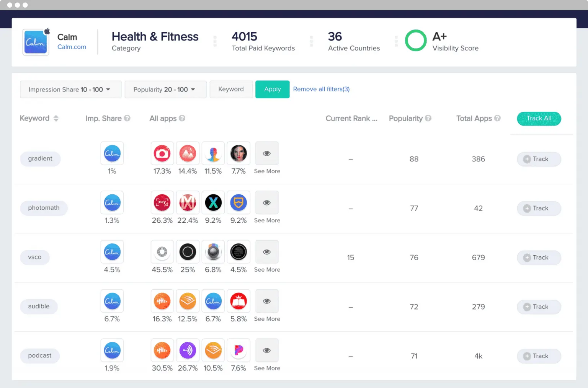
Task: Click the 26.3% app icon in photomath row
Action: point(162,203)
